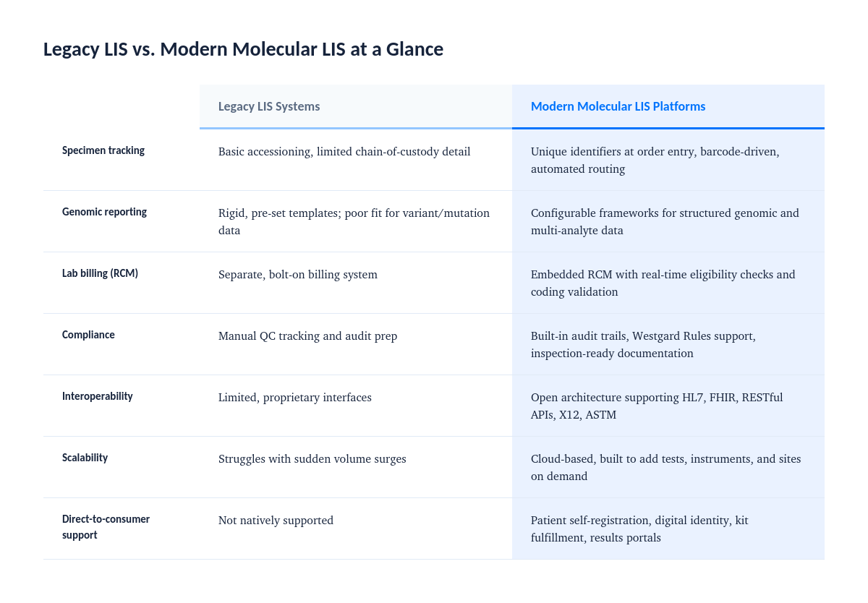Click the Direct-to-consumer support row label
The image size is (868, 603).
pos(106,527)
